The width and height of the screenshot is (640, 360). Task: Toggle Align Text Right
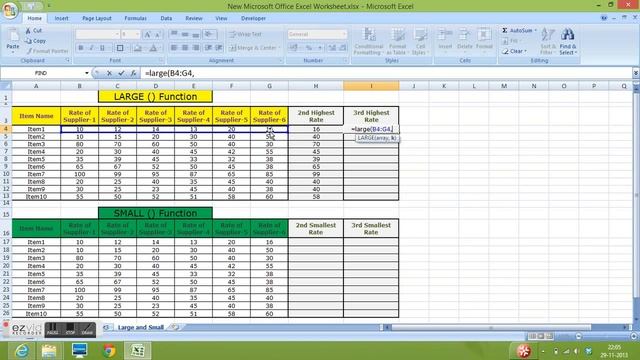click(196, 48)
